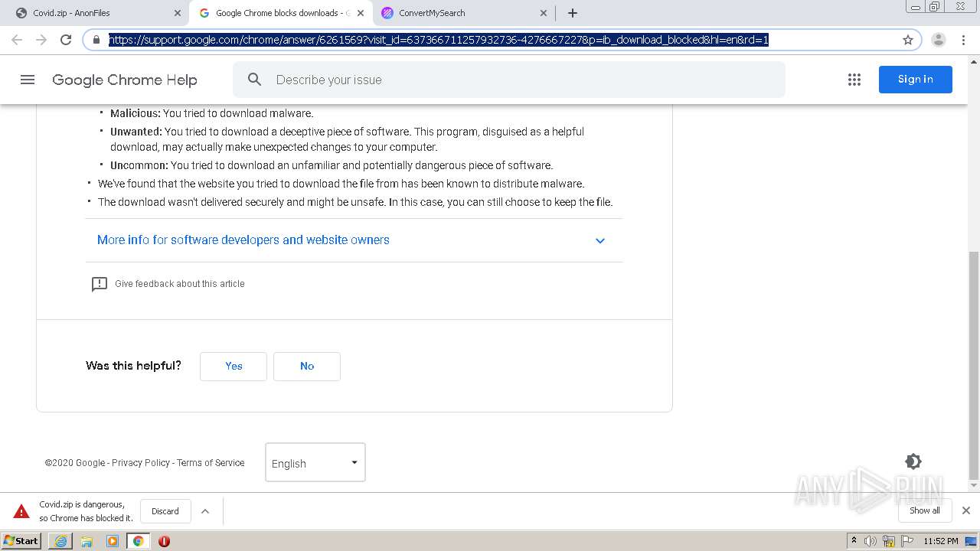Open the Google apps grid
Screen dimensions: 980x551
(x=854, y=80)
